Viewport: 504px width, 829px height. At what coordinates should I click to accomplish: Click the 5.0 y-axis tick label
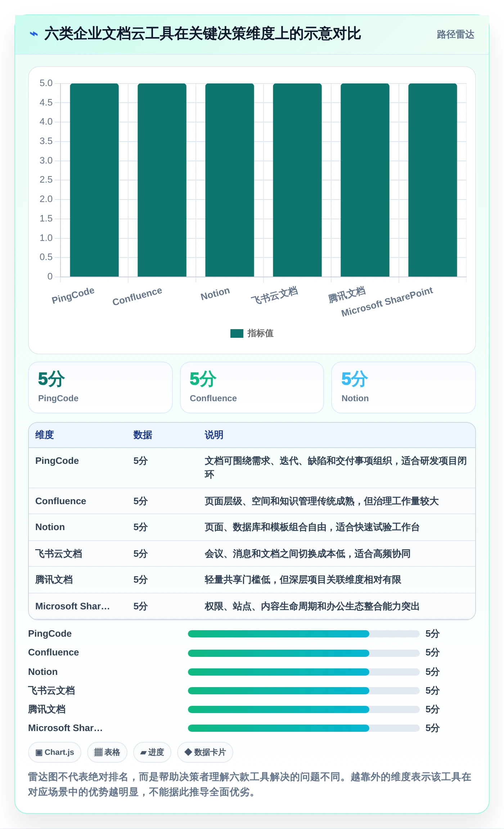[46, 83]
